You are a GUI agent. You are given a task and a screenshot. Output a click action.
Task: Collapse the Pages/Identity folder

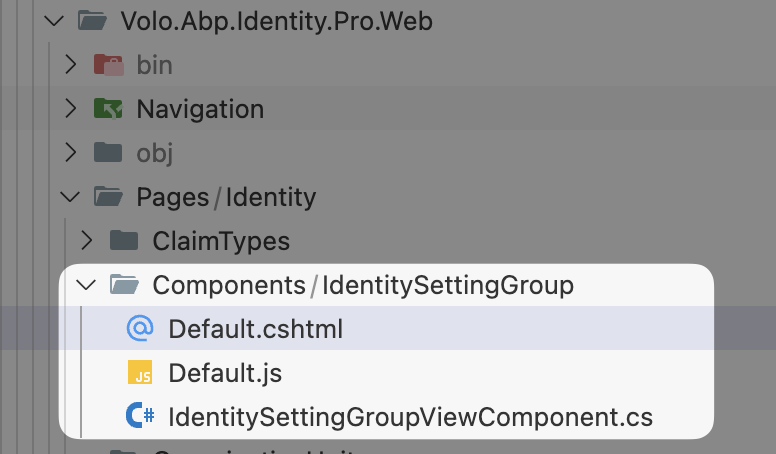[x=70, y=197]
